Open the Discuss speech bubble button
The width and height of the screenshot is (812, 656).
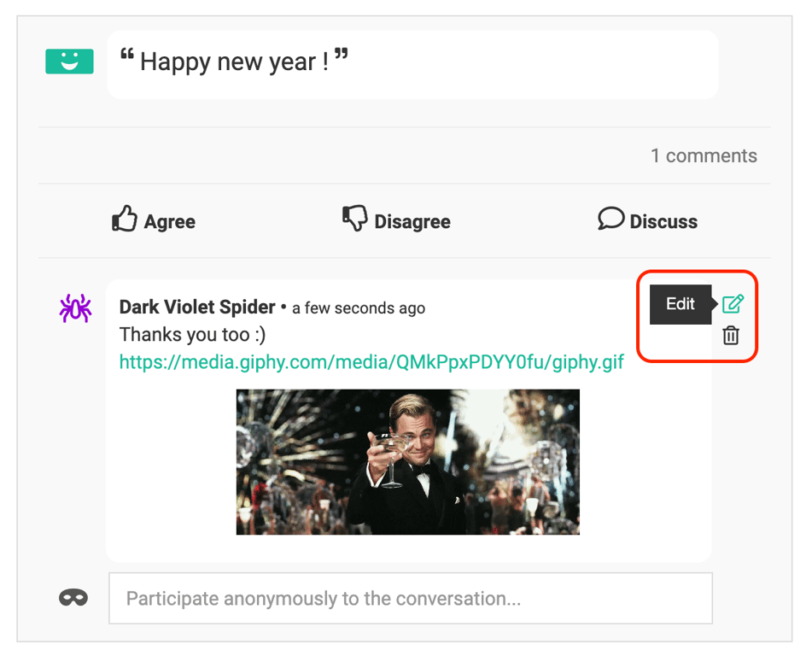tap(647, 220)
